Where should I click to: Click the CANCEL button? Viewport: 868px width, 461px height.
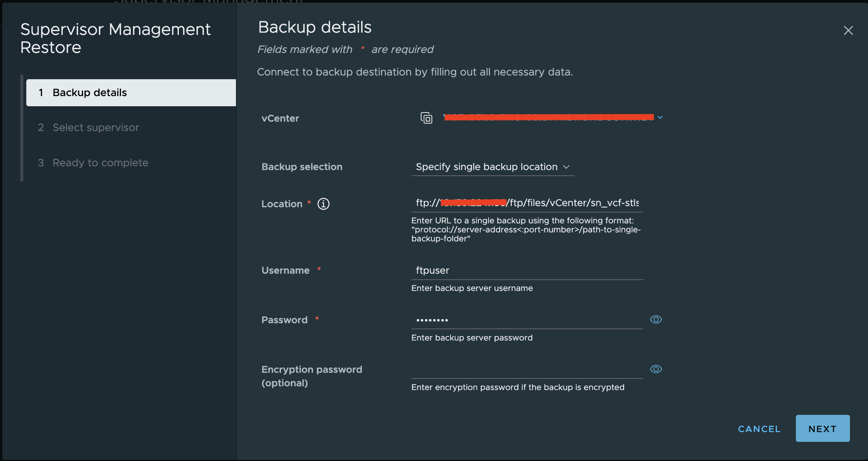point(759,429)
